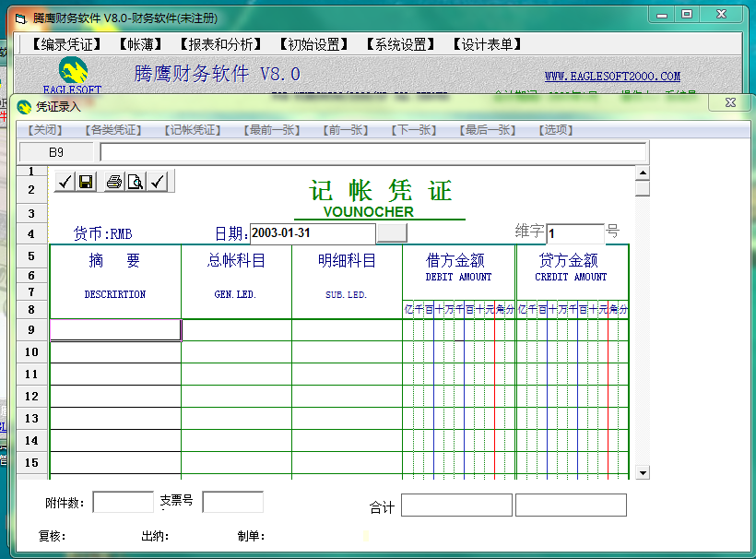Minimize the main 腾鹰财务软件 window

tap(662, 15)
